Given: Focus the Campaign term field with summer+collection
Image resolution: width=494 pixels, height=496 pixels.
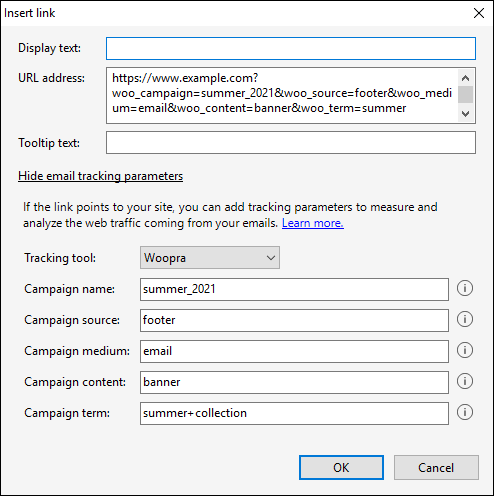Looking at the screenshot, I should [x=294, y=413].
